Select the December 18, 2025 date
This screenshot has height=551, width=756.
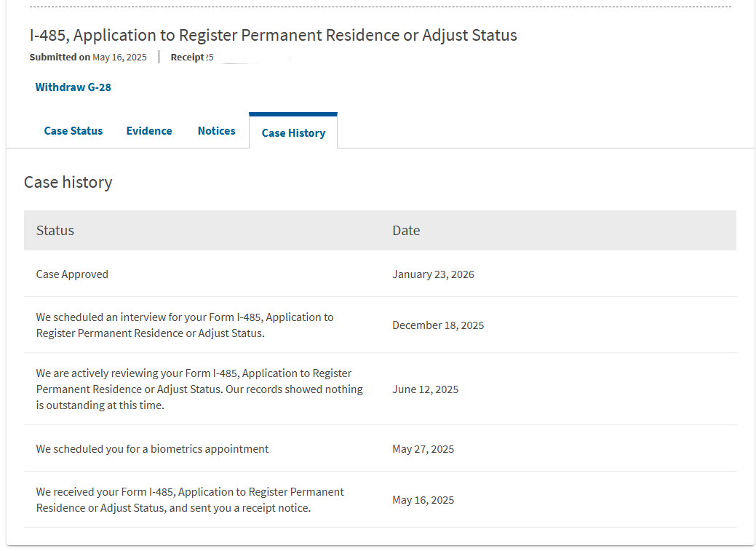438,325
